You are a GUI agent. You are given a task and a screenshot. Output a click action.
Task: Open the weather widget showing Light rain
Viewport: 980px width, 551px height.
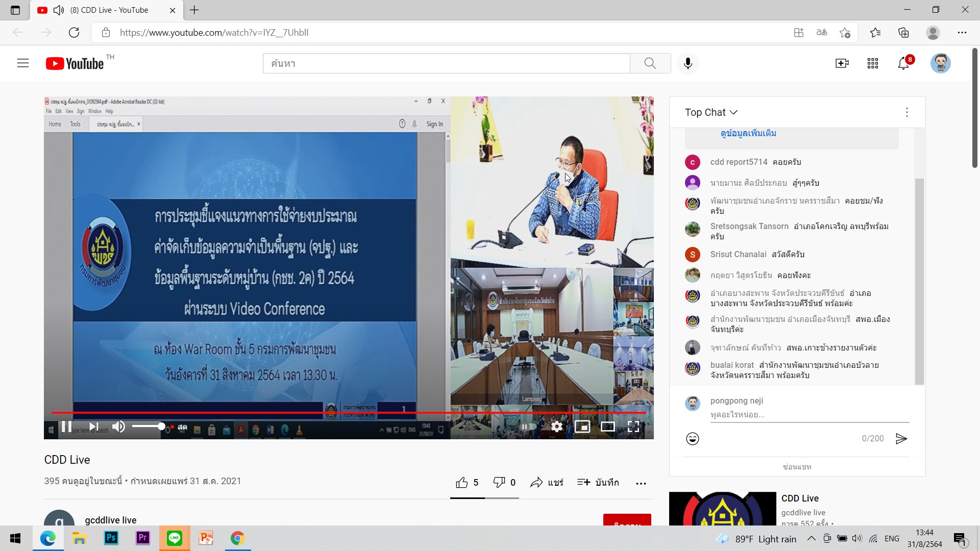[x=756, y=539]
